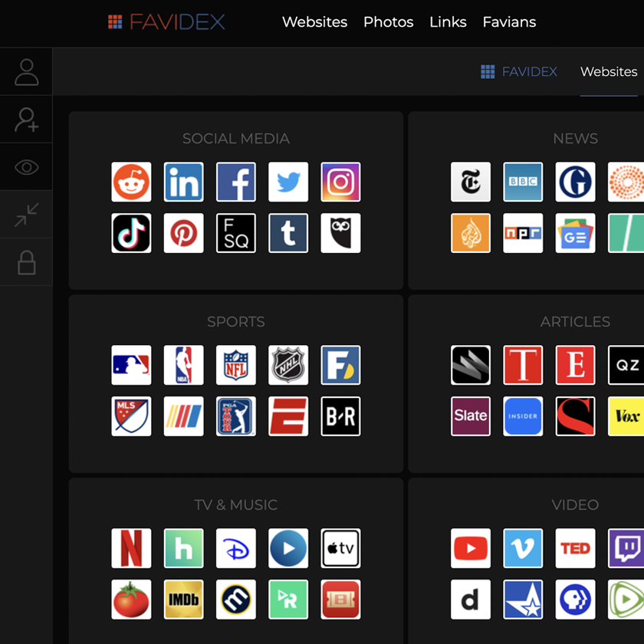Open the IMDb icon

point(183,600)
